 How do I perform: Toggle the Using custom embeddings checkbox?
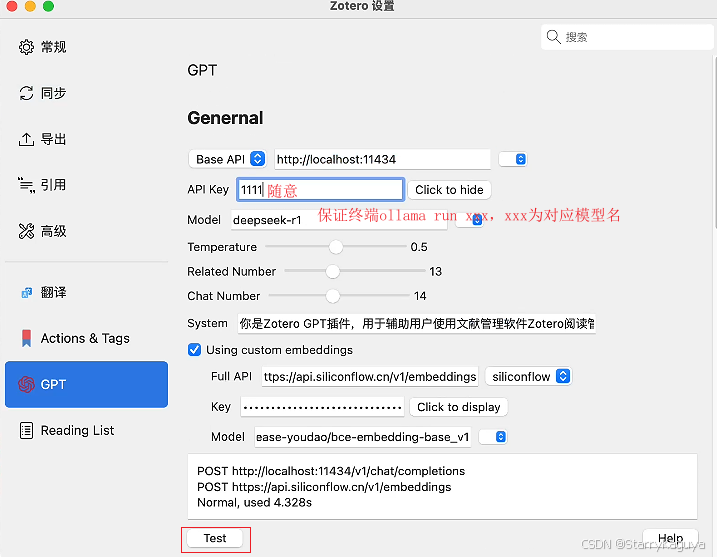tap(194, 350)
